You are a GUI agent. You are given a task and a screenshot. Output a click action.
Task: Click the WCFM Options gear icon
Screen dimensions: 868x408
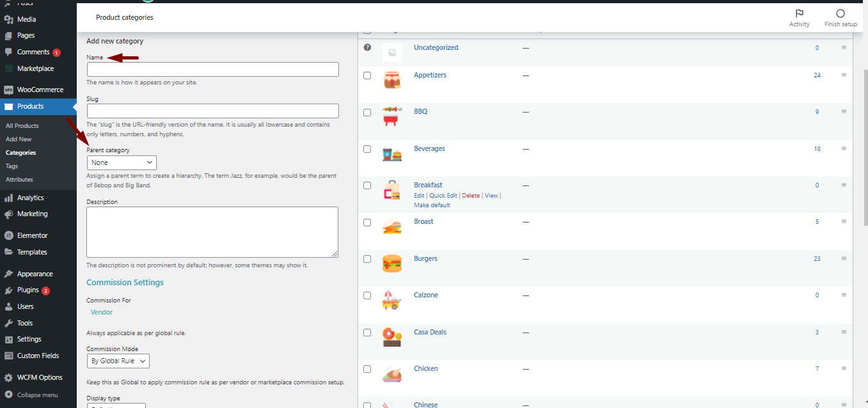(x=8, y=377)
